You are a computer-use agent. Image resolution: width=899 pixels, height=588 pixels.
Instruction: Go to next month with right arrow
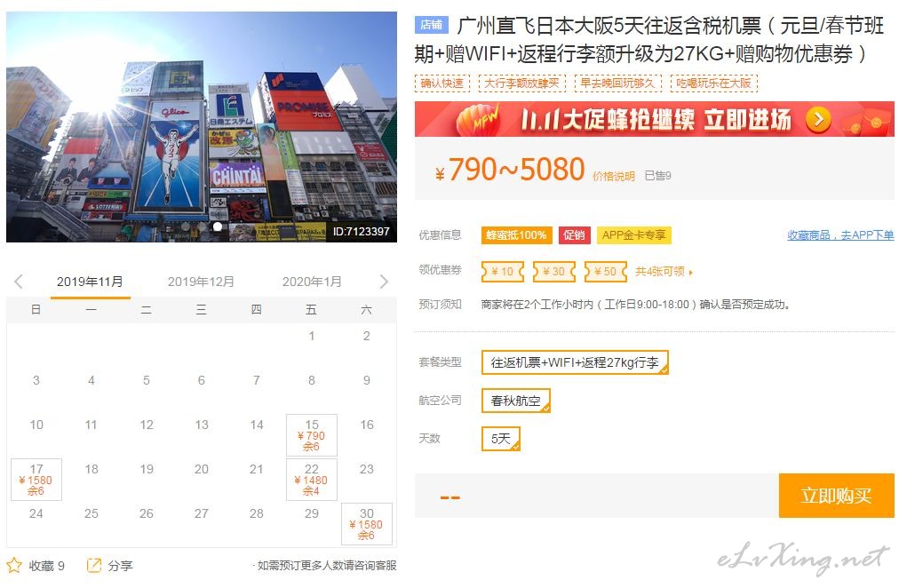(384, 282)
